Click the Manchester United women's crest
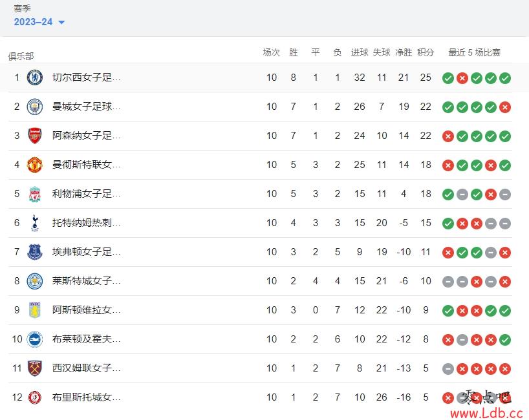The image size is (529, 420). click(x=35, y=165)
